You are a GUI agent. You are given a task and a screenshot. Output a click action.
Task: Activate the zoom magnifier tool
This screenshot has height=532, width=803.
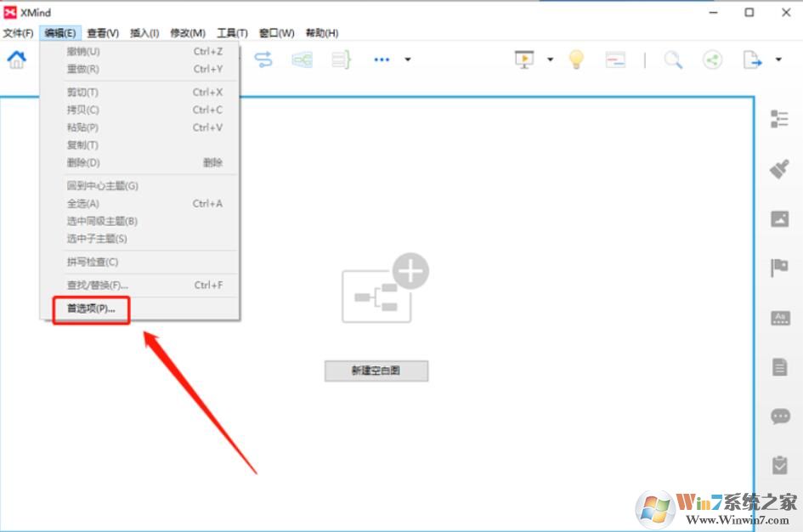coord(673,59)
